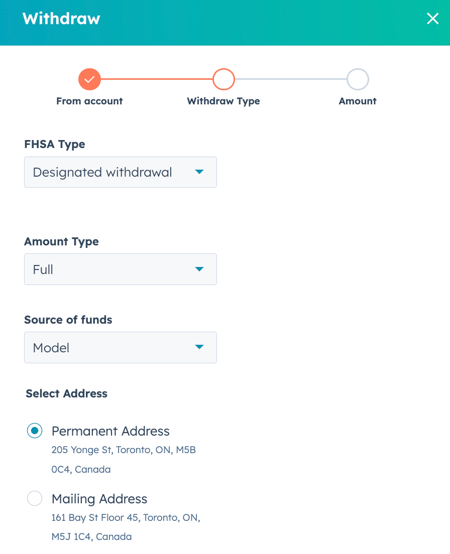Image resolution: width=450 pixels, height=554 pixels.
Task: Open the Model source of funds dropdown
Action: 120,347
